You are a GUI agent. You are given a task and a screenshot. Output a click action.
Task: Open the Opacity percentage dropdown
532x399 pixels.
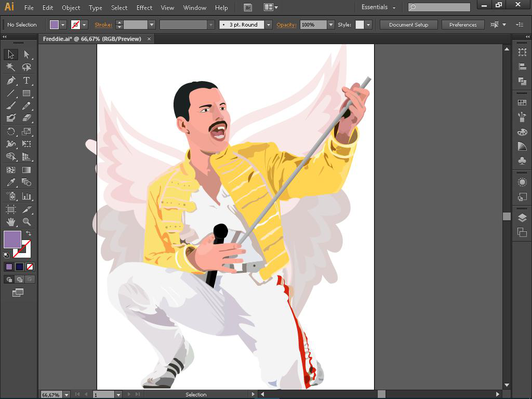331,25
